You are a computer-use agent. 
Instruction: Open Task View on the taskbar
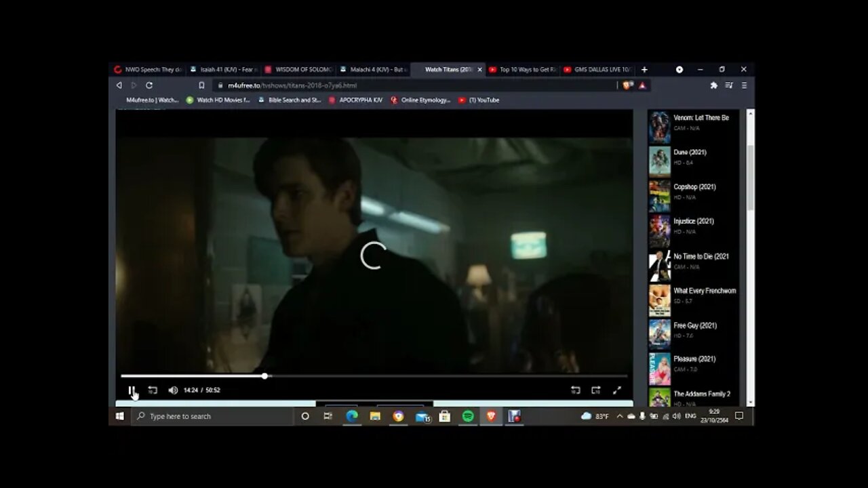tap(328, 416)
